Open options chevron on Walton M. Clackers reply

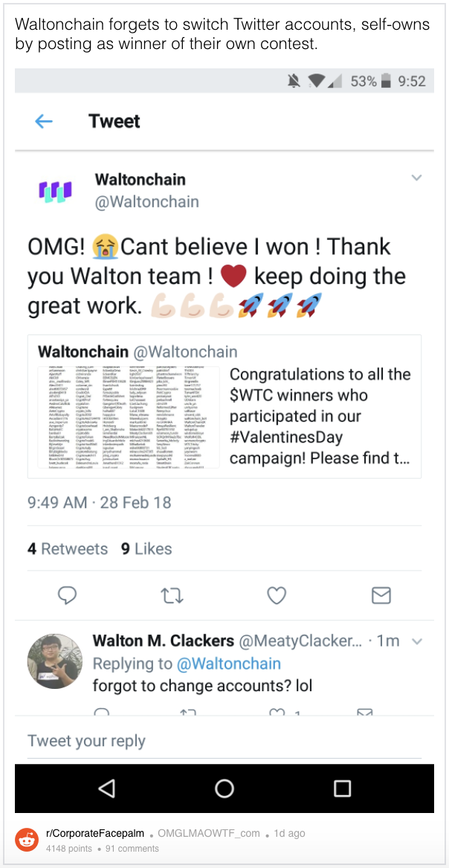coord(418,641)
